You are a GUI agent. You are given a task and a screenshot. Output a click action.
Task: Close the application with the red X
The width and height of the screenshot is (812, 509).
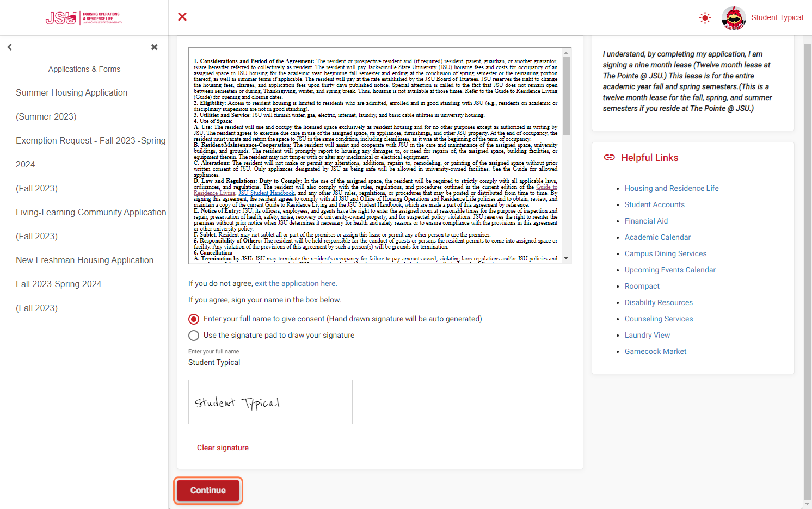coord(182,17)
